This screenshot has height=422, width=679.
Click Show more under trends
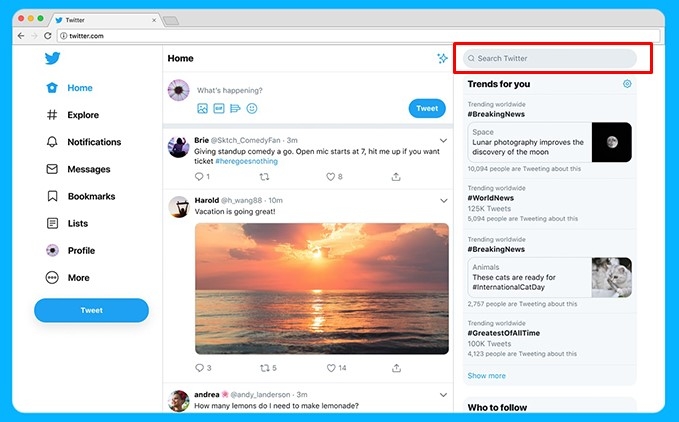tap(486, 376)
